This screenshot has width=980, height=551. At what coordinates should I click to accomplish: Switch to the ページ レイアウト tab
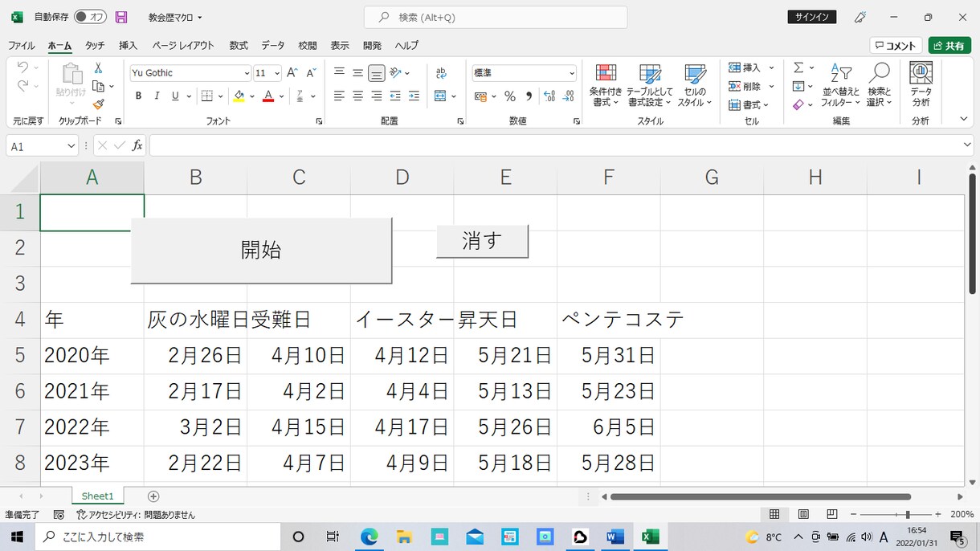tap(183, 46)
